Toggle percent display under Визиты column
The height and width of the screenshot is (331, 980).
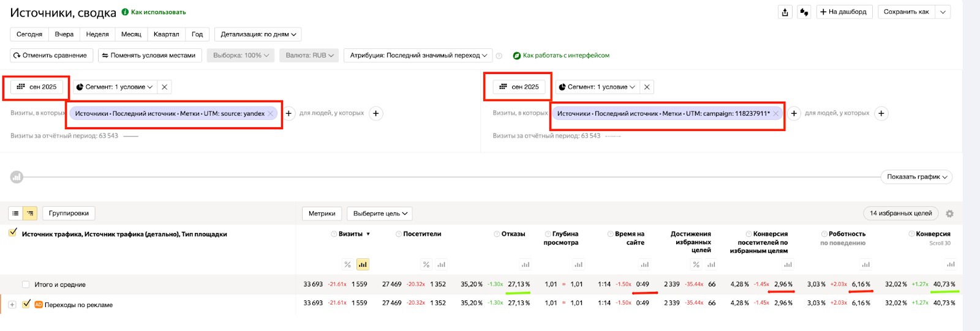point(347,265)
